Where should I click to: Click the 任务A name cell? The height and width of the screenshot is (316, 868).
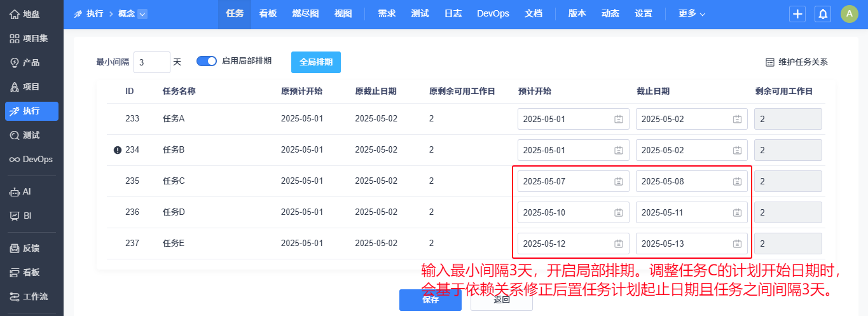click(174, 119)
